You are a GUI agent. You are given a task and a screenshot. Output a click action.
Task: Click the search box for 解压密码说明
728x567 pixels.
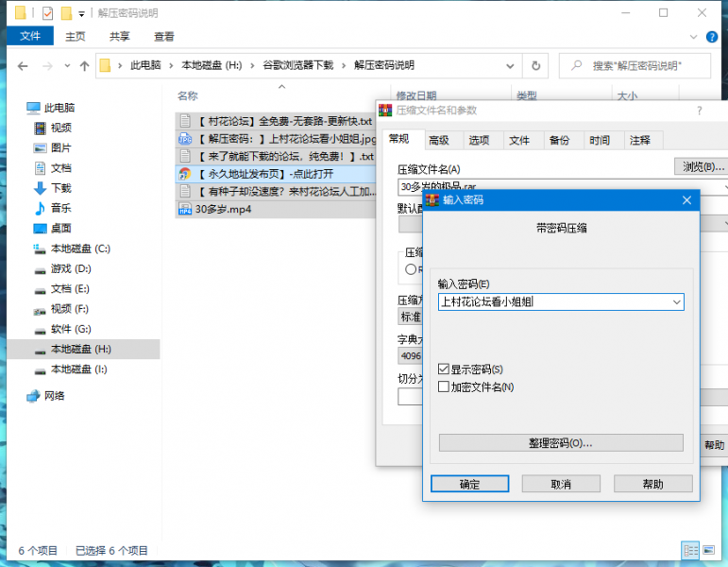click(642, 66)
